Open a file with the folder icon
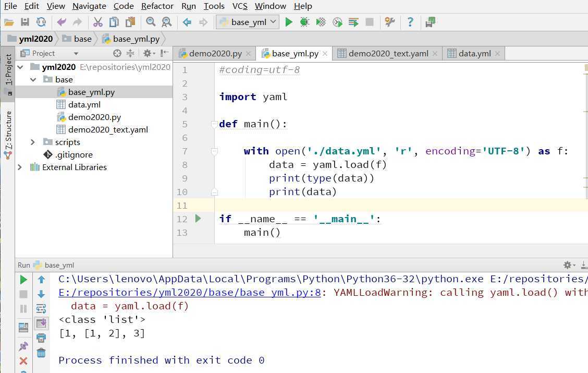 pos(9,22)
